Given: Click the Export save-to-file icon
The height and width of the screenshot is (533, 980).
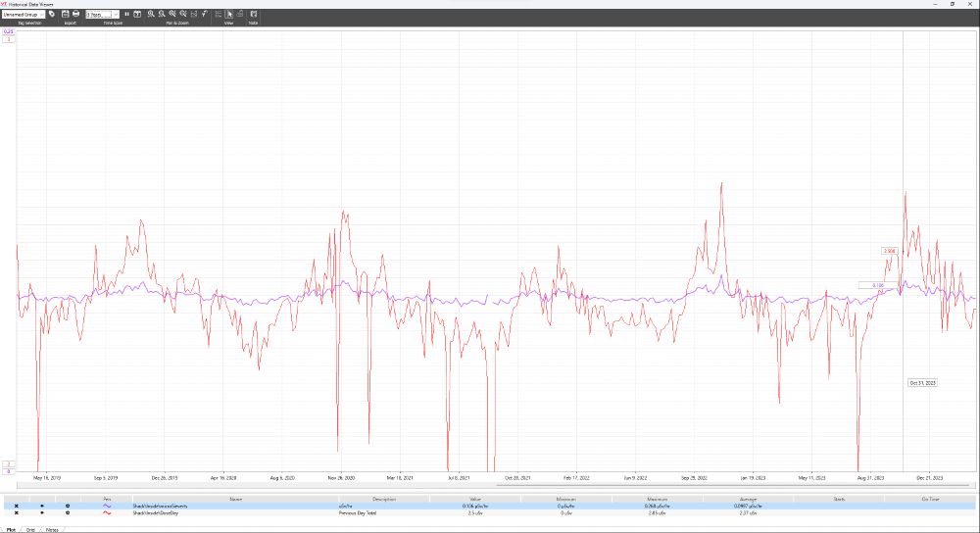Looking at the screenshot, I should [65, 14].
